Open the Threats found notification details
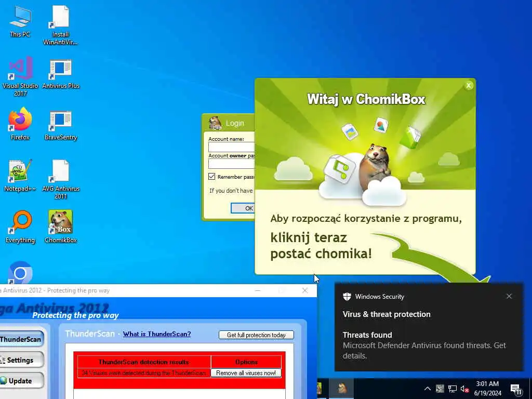 click(x=424, y=345)
